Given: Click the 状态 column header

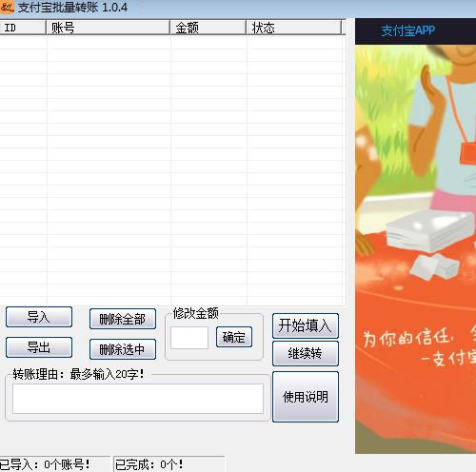Looking at the screenshot, I should (x=293, y=28).
